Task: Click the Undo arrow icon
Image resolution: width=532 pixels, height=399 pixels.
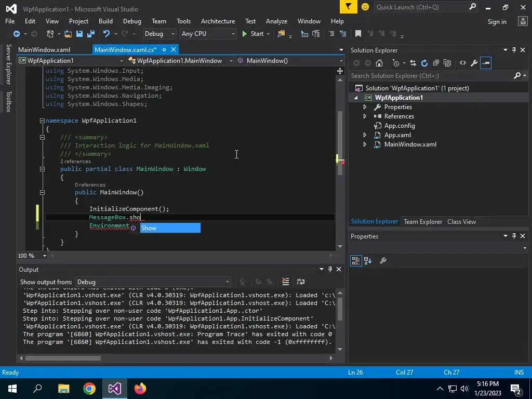Action: click(x=107, y=34)
